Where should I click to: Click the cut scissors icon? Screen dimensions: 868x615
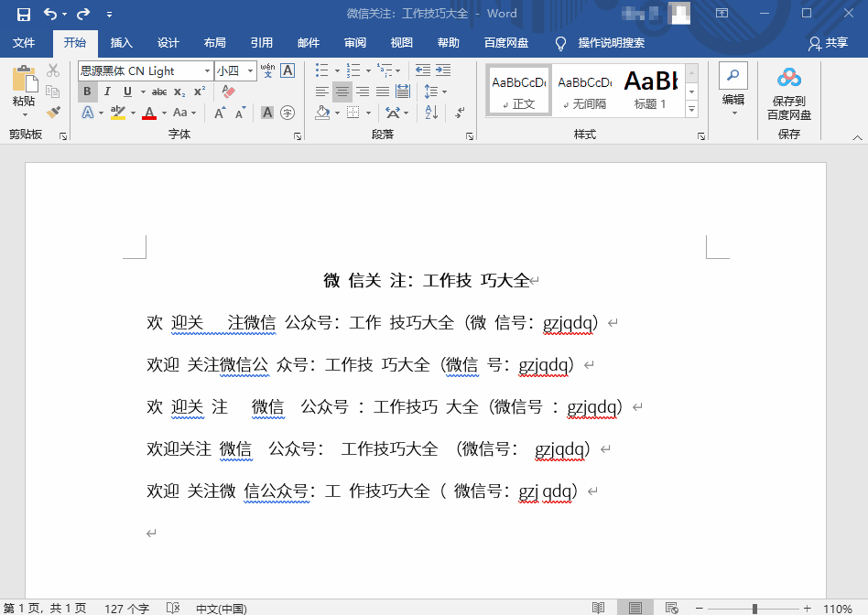pos(53,70)
